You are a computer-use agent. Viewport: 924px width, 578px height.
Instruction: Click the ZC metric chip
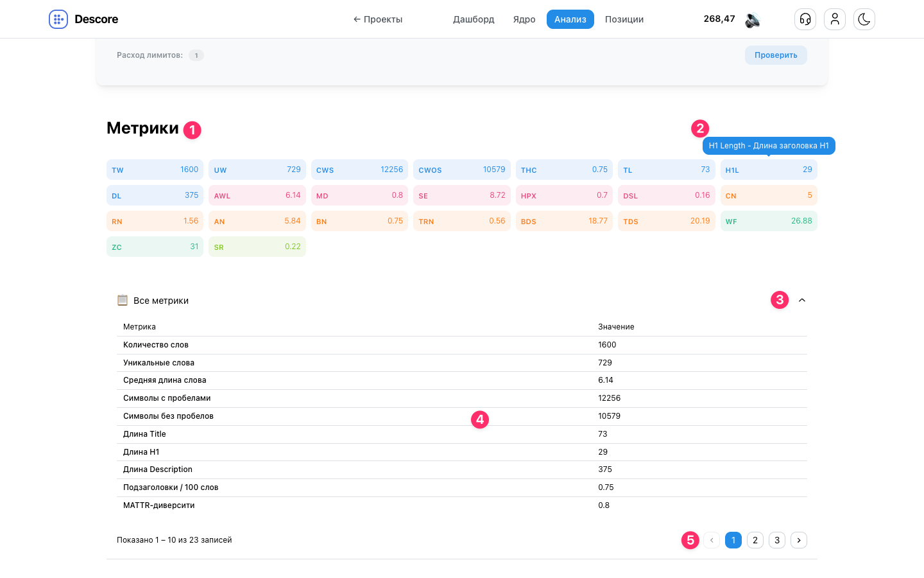point(155,247)
